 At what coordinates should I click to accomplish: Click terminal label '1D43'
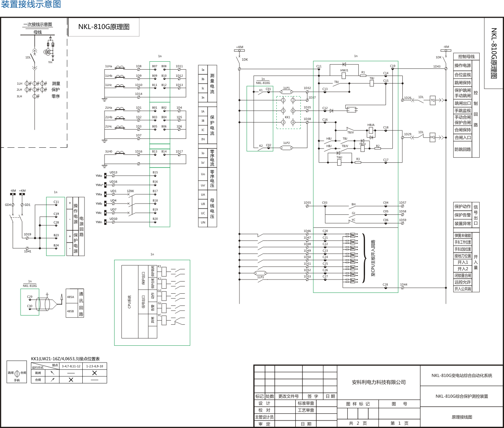pos(437,66)
